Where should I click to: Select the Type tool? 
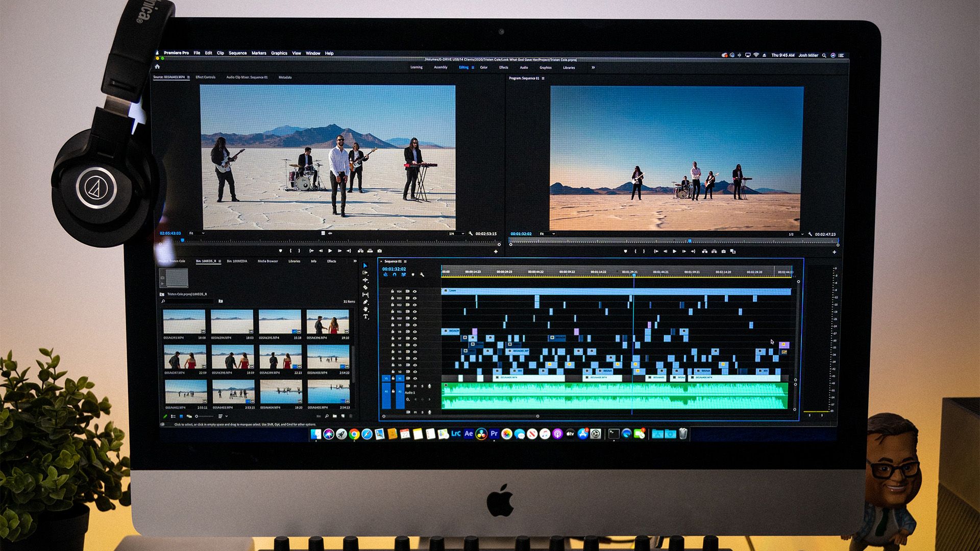click(365, 317)
